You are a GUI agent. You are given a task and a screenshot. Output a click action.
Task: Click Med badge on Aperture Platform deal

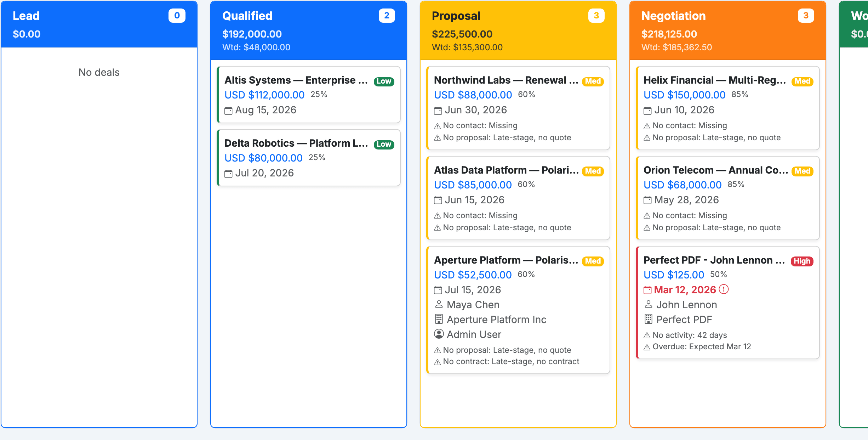tap(593, 261)
